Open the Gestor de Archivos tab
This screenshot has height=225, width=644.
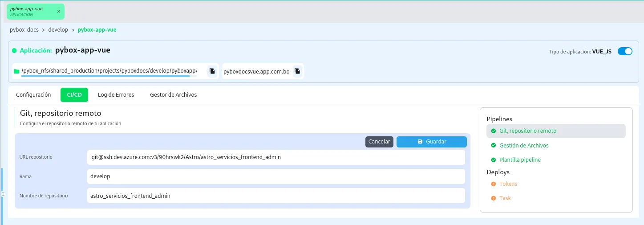[174, 95]
